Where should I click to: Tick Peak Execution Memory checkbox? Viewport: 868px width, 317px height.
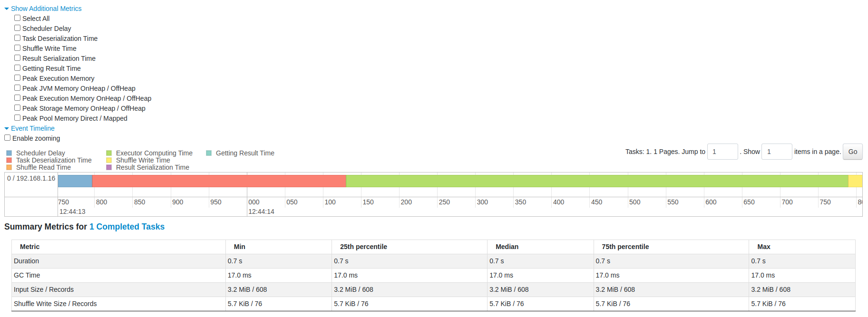click(x=17, y=78)
